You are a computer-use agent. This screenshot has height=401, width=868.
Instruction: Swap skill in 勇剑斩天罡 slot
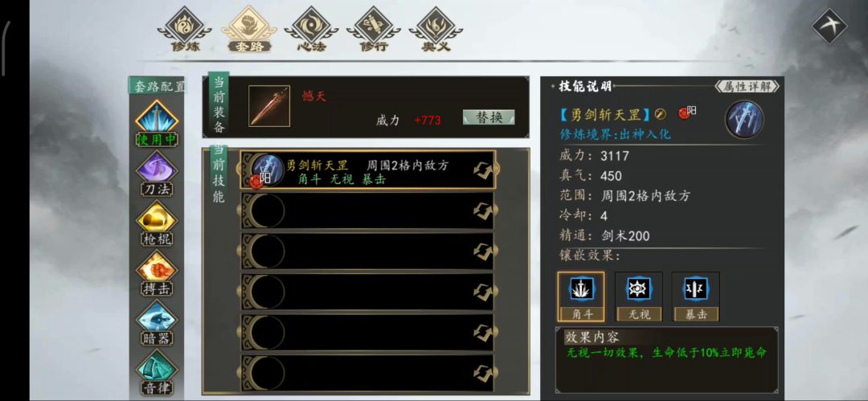(483, 170)
